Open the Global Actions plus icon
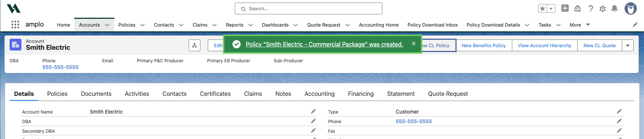Image resolution: width=644 pixels, height=139 pixels. coord(565,8)
